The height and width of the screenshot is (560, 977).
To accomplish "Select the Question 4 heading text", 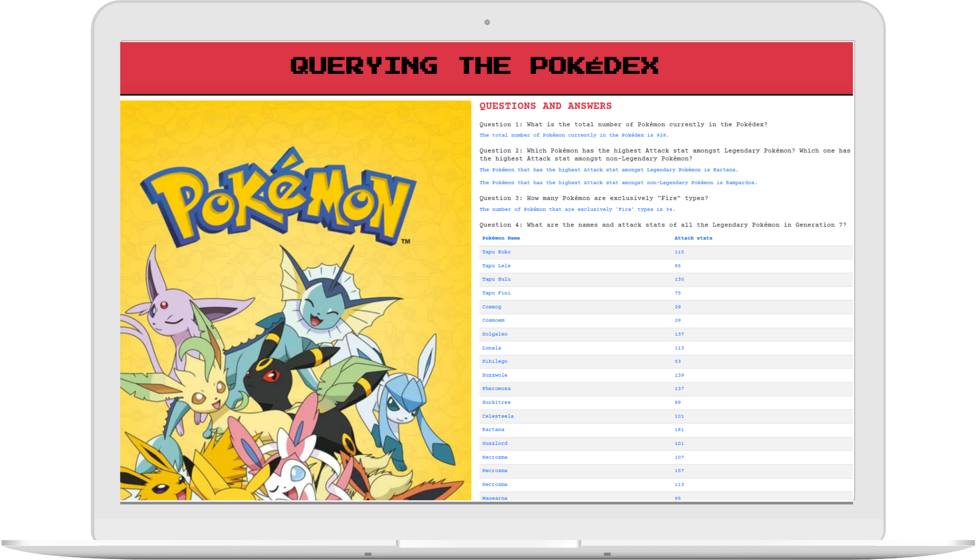I will tap(663, 225).
